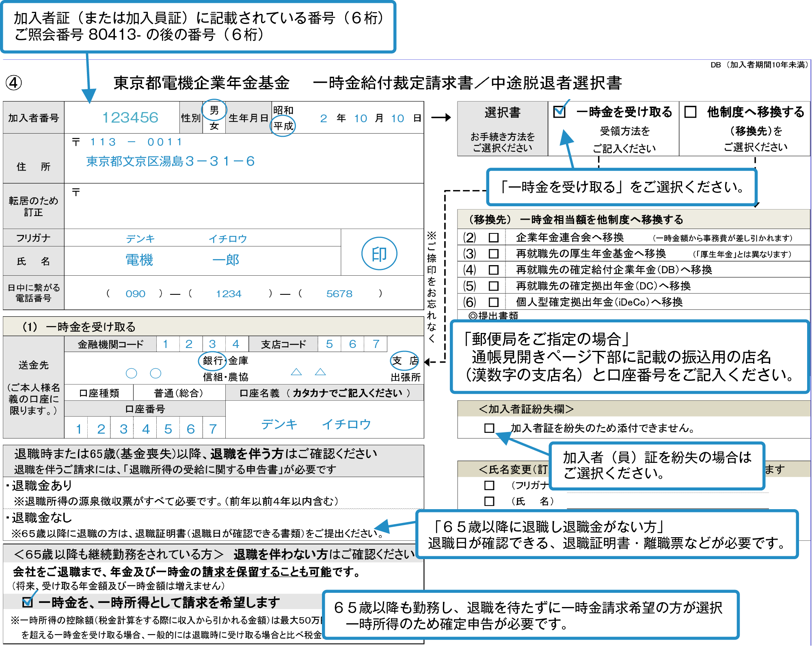Click the underlined 請求を保留することも可能 text
Screen dimensions: 812x646
point(267,572)
